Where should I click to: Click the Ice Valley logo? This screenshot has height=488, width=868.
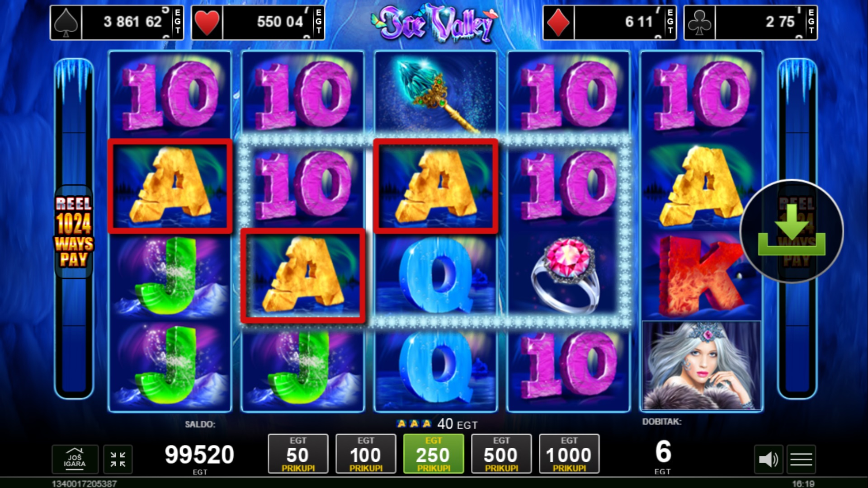tap(434, 23)
